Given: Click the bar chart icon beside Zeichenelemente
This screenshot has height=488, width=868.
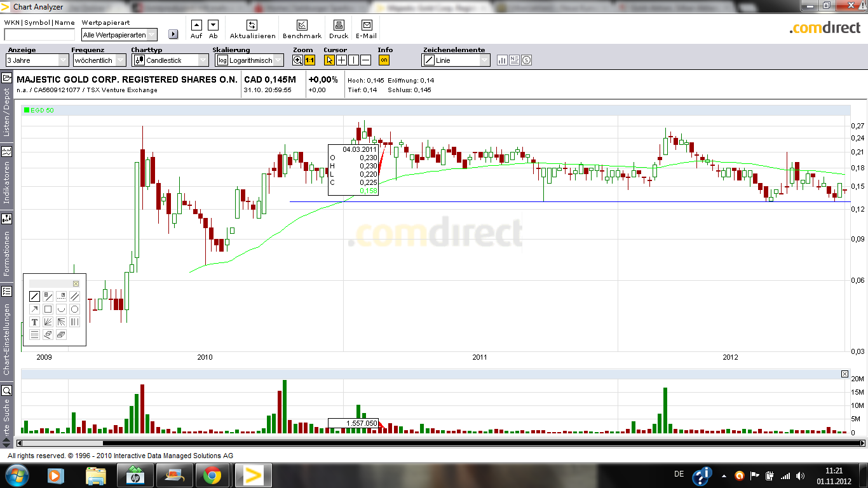Looking at the screenshot, I should click(502, 60).
